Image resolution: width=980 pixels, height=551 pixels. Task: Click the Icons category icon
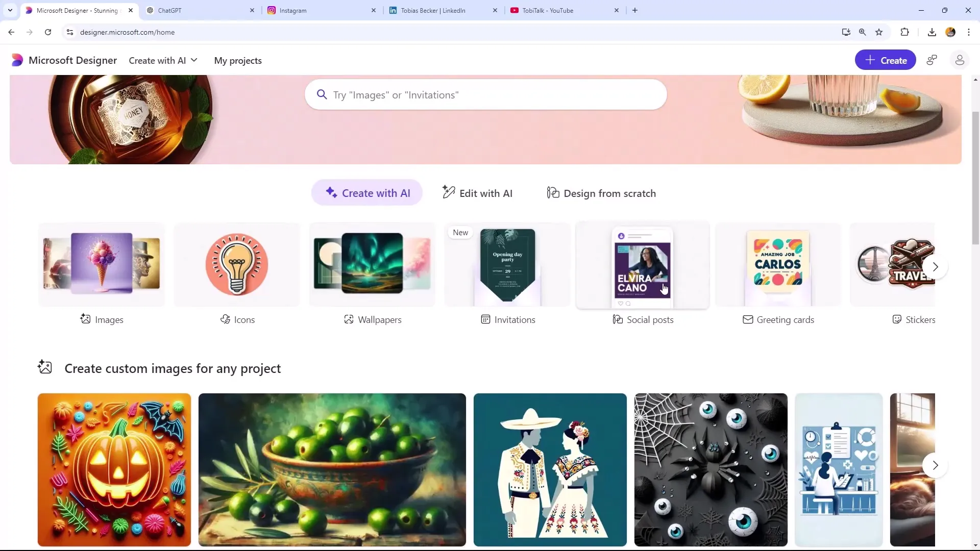[x=237, y=263]
